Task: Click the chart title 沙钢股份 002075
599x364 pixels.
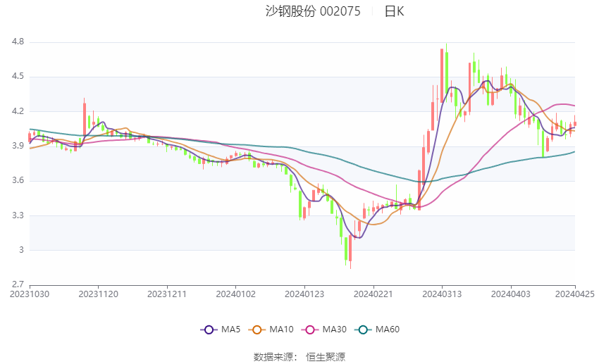Action: pyautogui.click(x=313, y=11)
